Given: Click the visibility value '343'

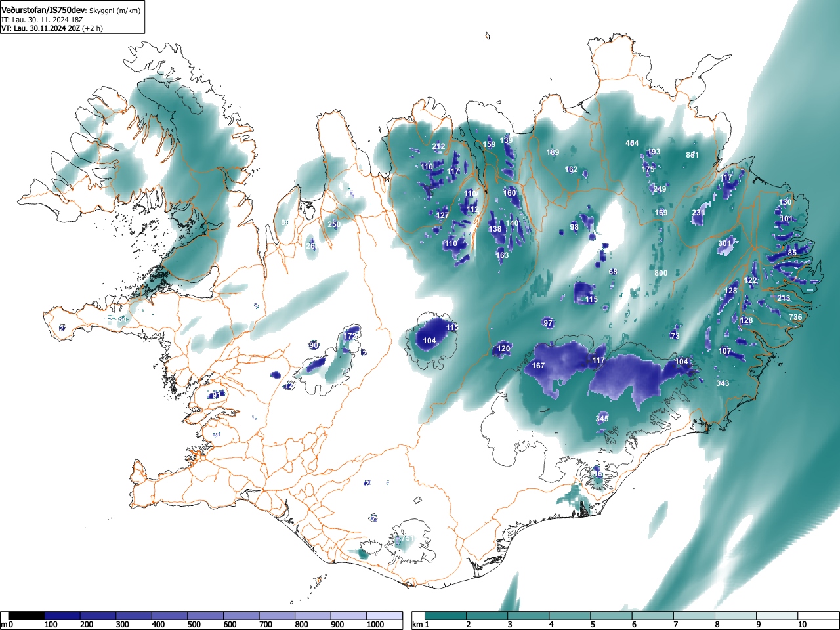Looking at the screenshot, I should 723,383.
